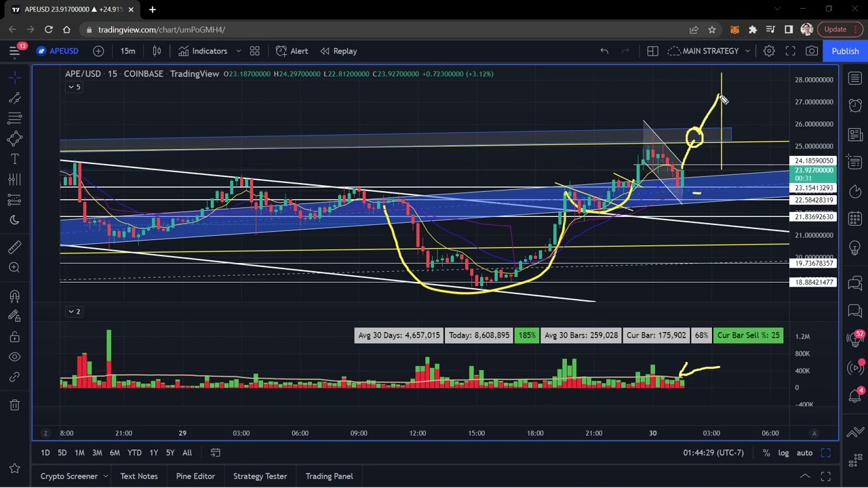Collapse the indicator legend showing 5
The height and width of the screenshot is (488, 868).
tap(74, 87)
